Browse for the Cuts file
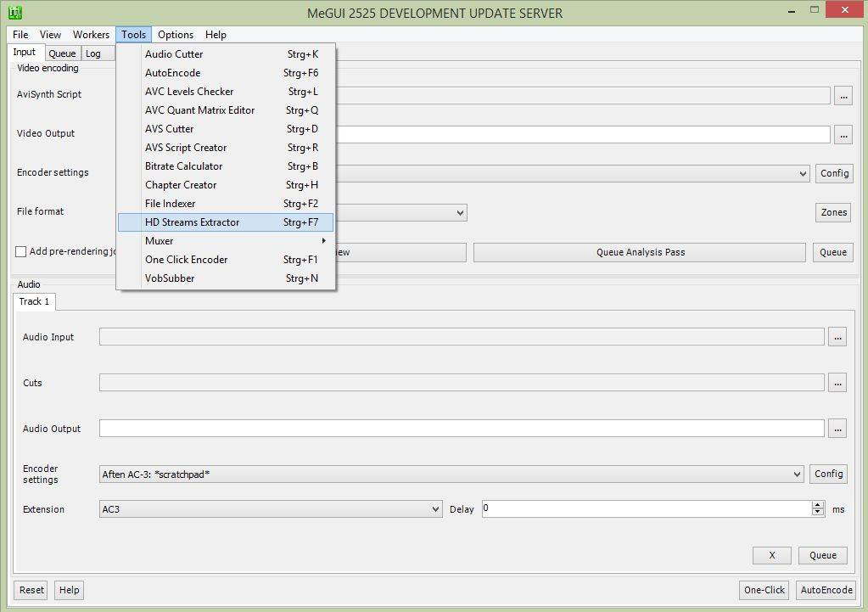Image resolution: width=868 pixels, height=612 pixels. pyautogui.click(x=837, y=383)
